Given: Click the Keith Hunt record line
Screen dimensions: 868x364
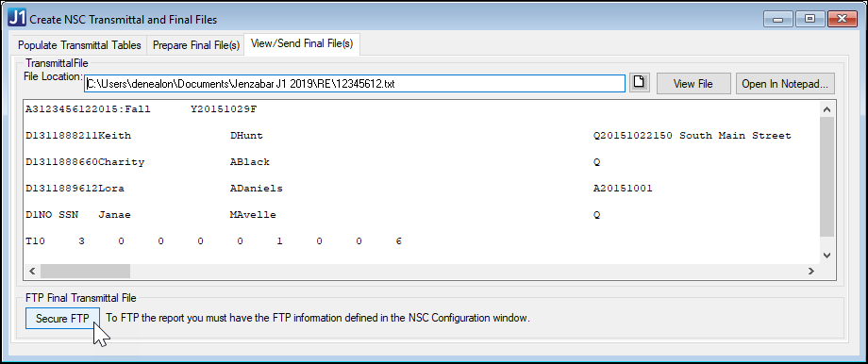Looking at the screenshot, I should (x=409, y=136).
